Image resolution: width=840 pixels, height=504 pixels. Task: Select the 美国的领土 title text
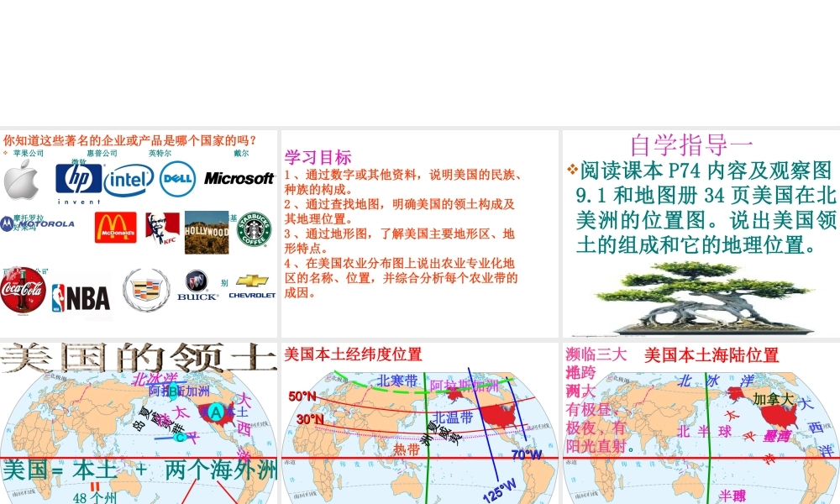pyautogui.click(x=139, y=358)
